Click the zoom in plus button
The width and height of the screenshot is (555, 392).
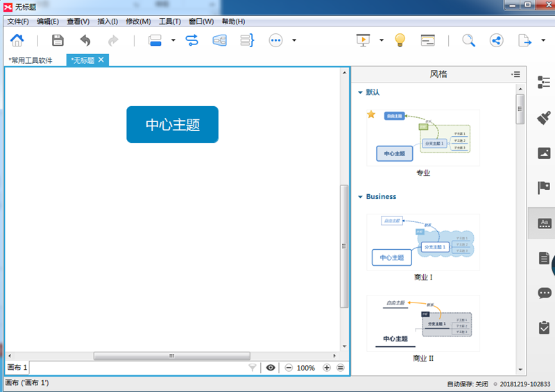[327, 368]
